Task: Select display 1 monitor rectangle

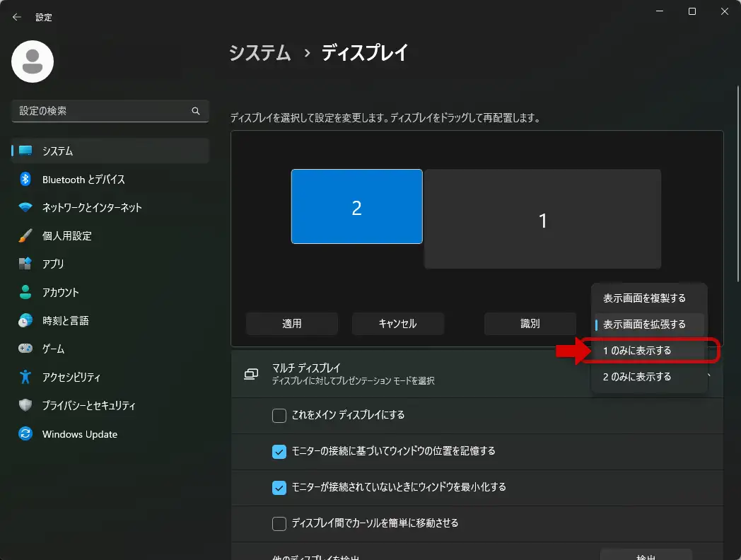Action: (542, 220)
